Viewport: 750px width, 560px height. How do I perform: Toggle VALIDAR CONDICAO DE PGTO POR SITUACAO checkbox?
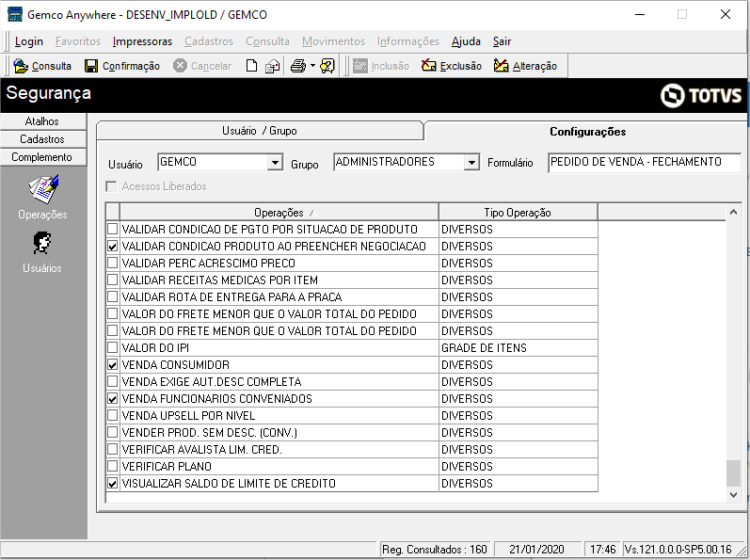(x=112, y=229)
